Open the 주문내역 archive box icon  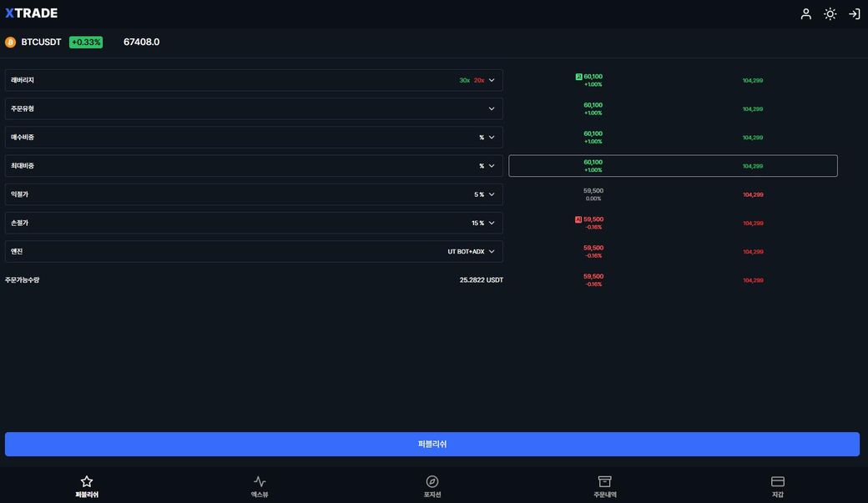(x=605, y=481)
